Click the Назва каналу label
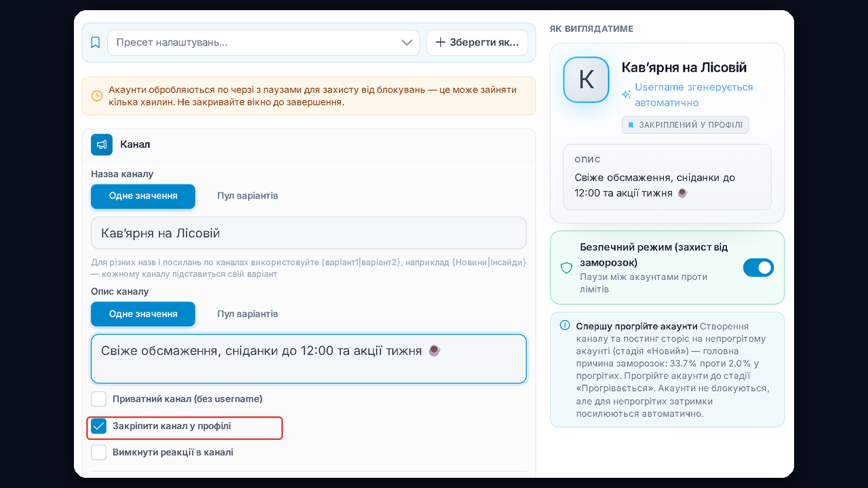The height and width of the screenshot is (488, 868). coord(122,174)
